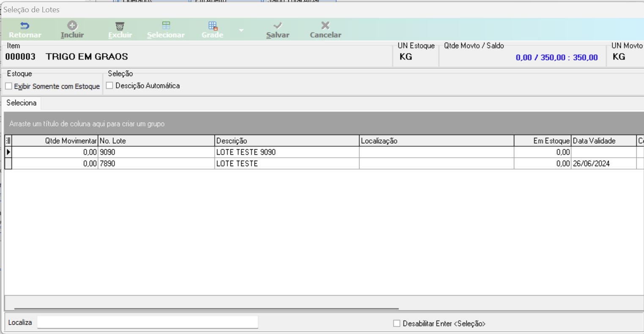The height and width of the screenshot is (334, 644).
Task: Click the Selecionar grid icon
Action: [x=166, y=26]
